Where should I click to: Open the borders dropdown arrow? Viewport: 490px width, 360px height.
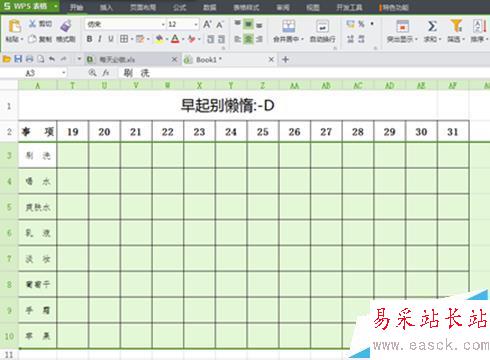(132, 39)
